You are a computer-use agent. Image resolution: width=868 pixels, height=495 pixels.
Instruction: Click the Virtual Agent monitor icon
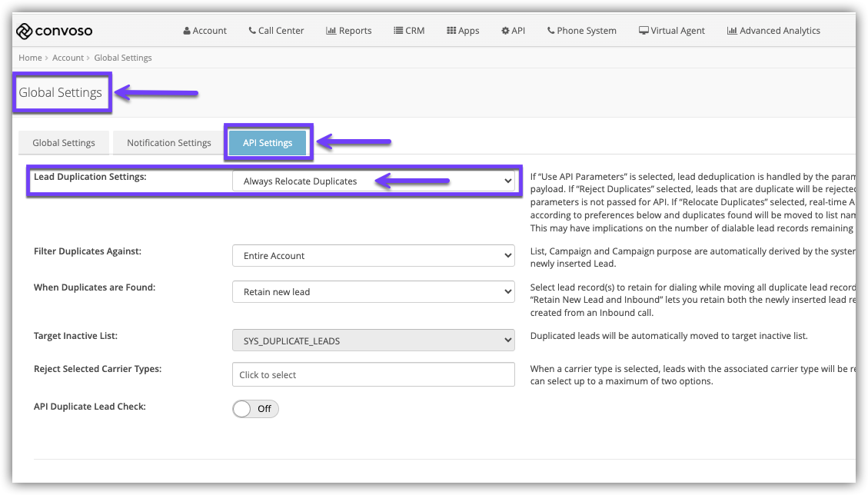tap(643, 31)
